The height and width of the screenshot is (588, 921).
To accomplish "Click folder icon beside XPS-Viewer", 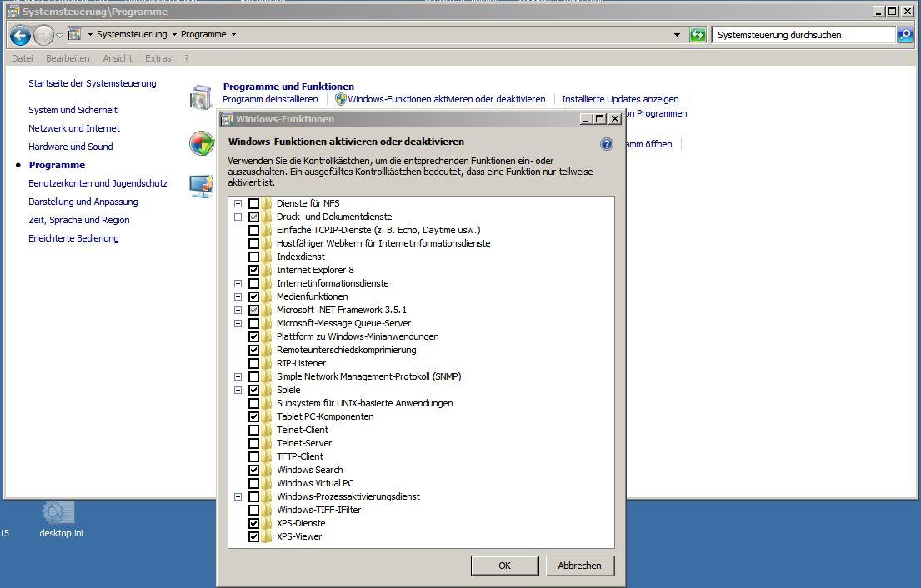I will 268,537.
